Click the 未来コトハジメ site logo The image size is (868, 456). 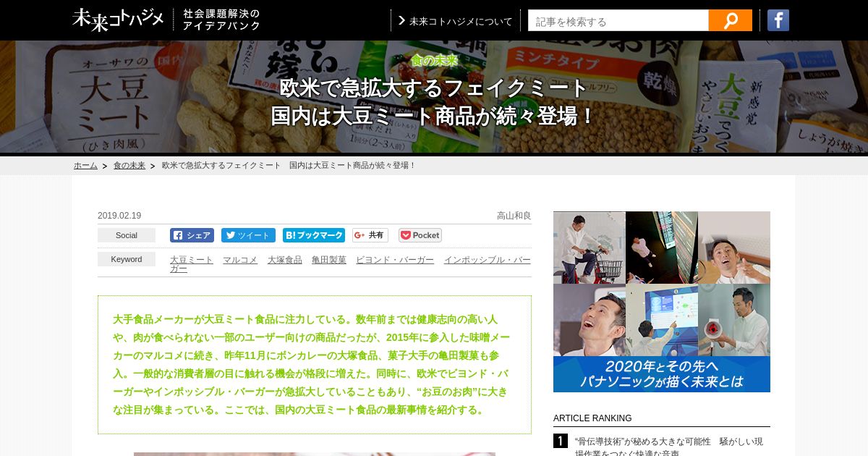tap(119, 20)
